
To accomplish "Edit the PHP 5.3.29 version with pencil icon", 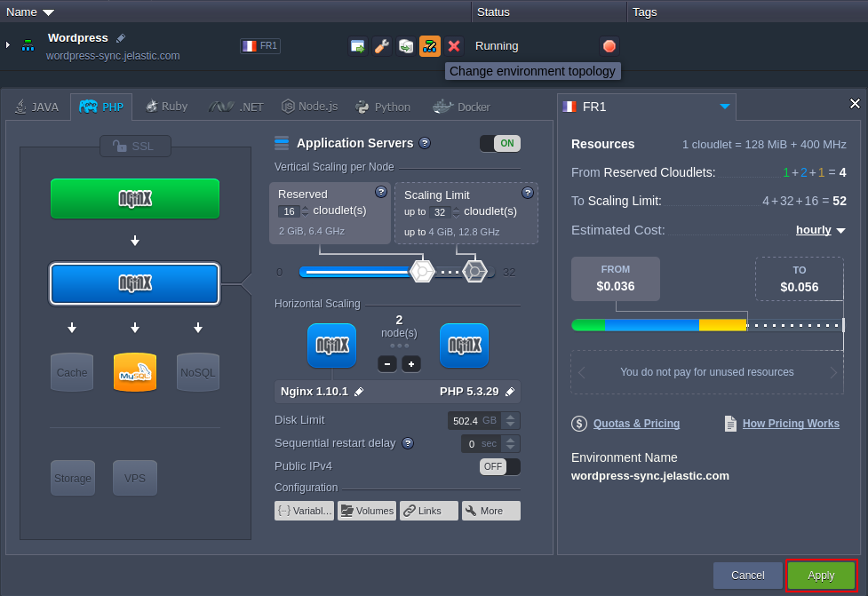I will [508, 391].
